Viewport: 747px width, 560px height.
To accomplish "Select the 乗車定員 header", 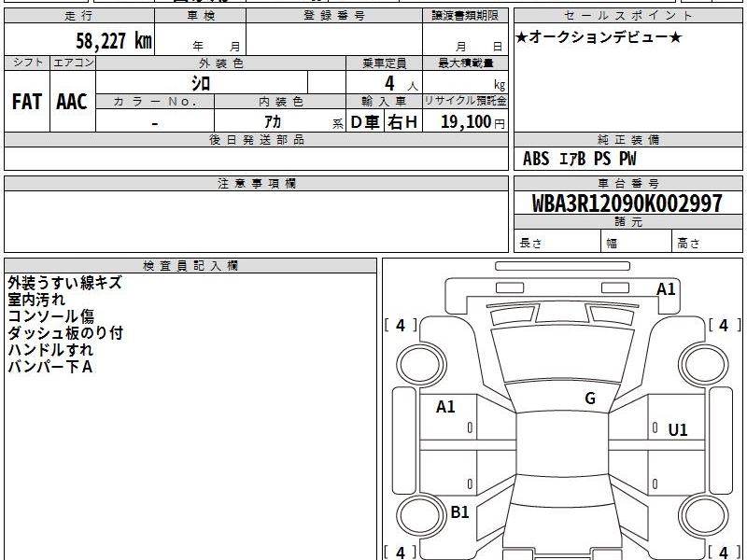I will coord(385,63).
